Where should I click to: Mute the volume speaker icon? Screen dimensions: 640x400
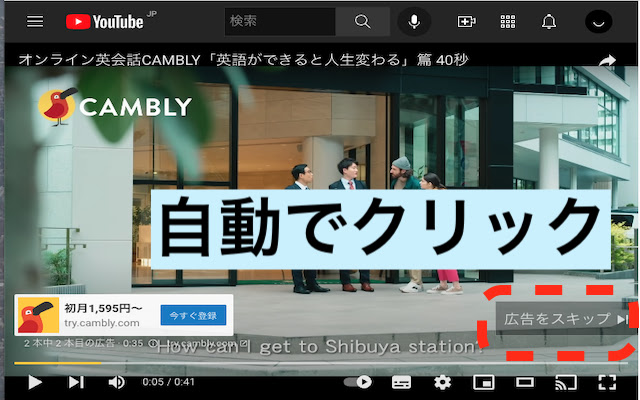pos(117,382)
